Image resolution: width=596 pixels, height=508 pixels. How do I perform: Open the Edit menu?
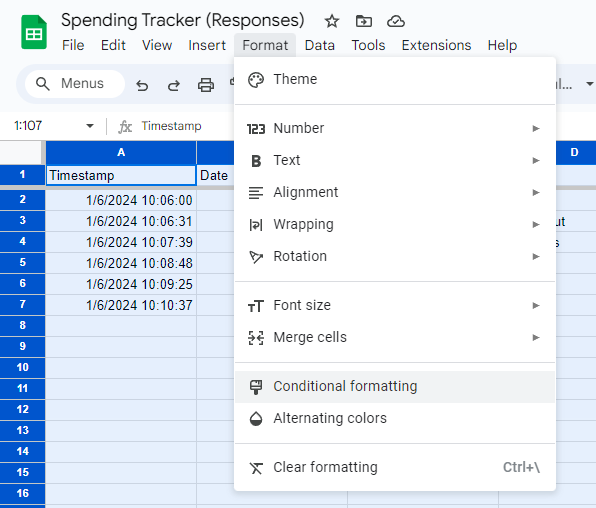point(113,45)
